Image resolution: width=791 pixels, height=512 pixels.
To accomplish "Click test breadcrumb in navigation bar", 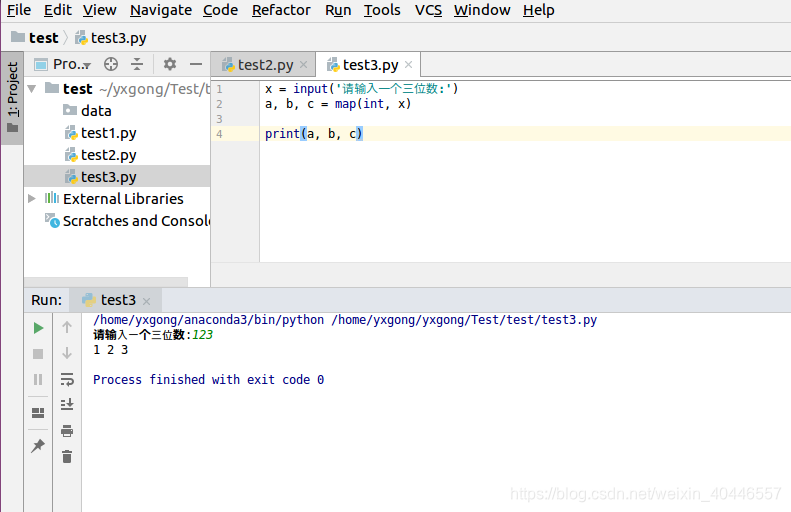I will tap(35, 38).
